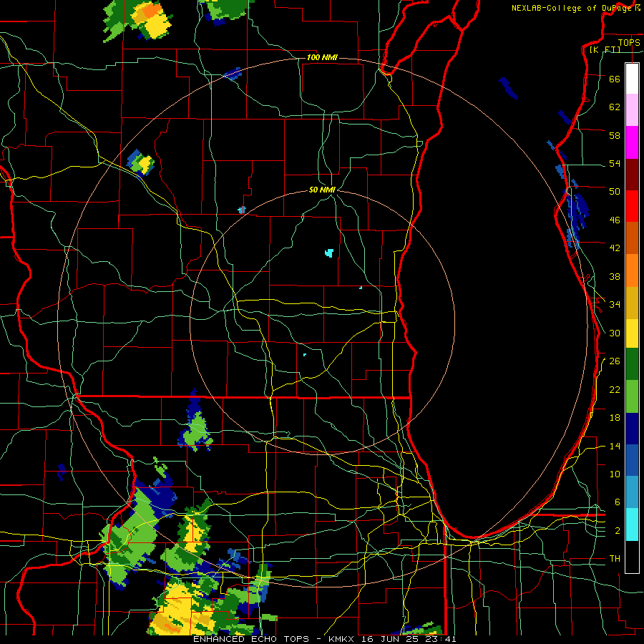Click the "26" legend value
The width and height of the screenshot is (644, 644).
pyautogui.click(x=615, y=361)
